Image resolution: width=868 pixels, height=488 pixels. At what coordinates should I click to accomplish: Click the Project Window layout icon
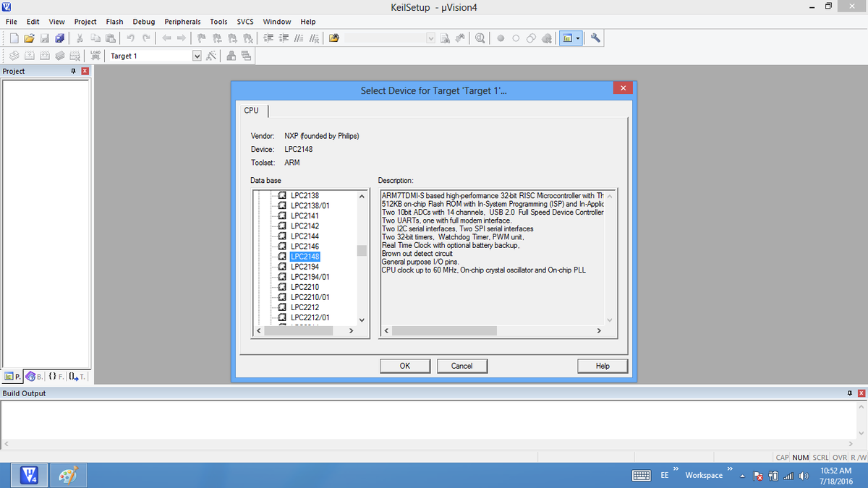(568, 38)
